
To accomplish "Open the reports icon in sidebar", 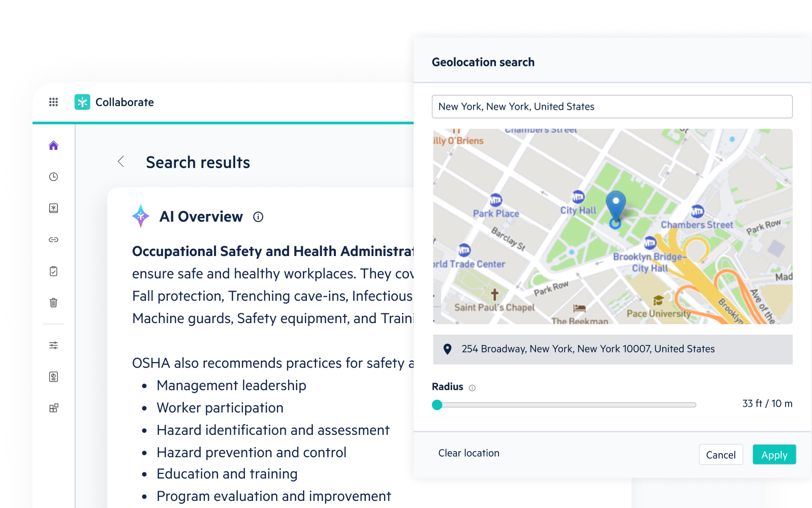I will [53, 377].
